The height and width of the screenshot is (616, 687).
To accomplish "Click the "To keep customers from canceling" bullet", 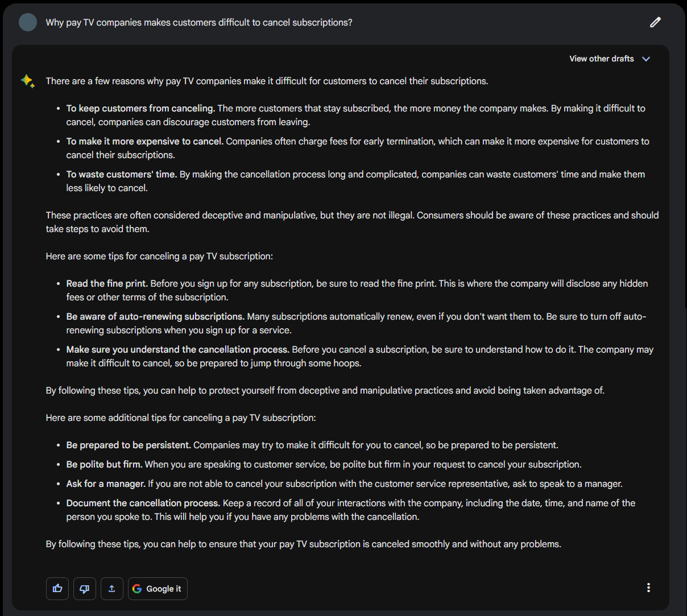I will point(140,108).
